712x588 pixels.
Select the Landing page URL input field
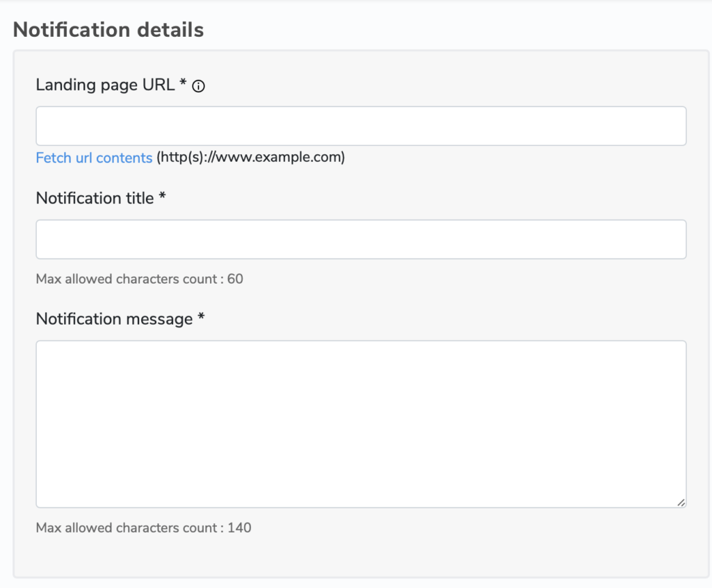coord(360,125)
